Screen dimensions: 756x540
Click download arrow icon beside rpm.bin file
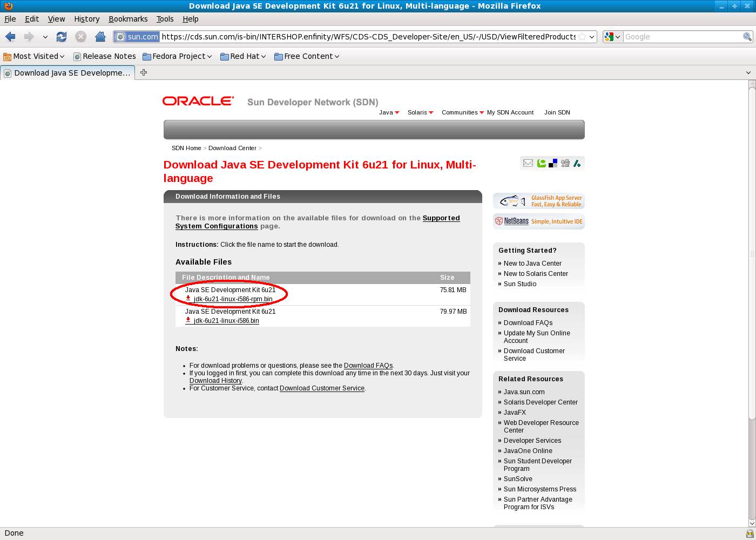coord(188,298)
